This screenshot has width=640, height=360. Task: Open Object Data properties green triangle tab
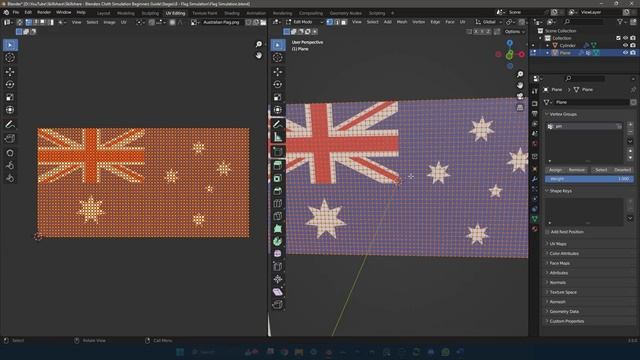(535, 219)
